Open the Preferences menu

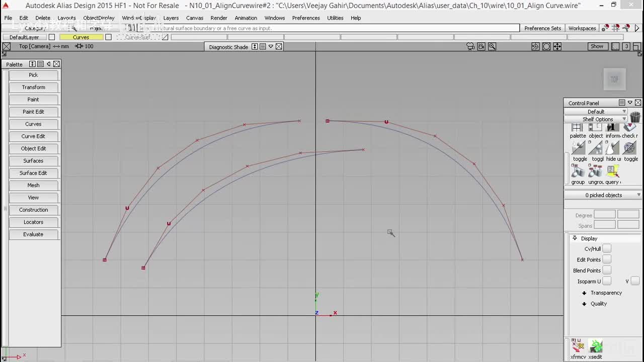(x=306, y=18)
